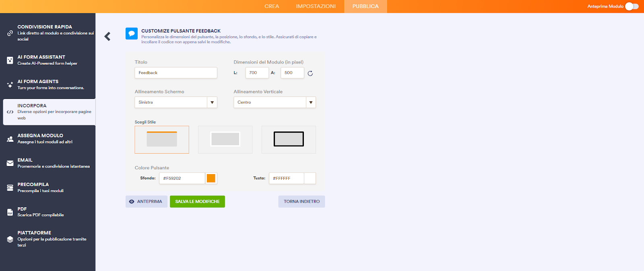Click the width L input field

coord(257,73)
